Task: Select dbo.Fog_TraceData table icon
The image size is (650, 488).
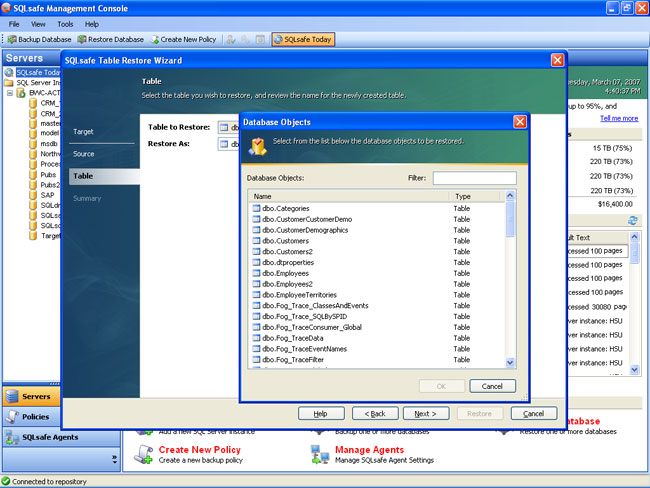Action: click(256, 338)
